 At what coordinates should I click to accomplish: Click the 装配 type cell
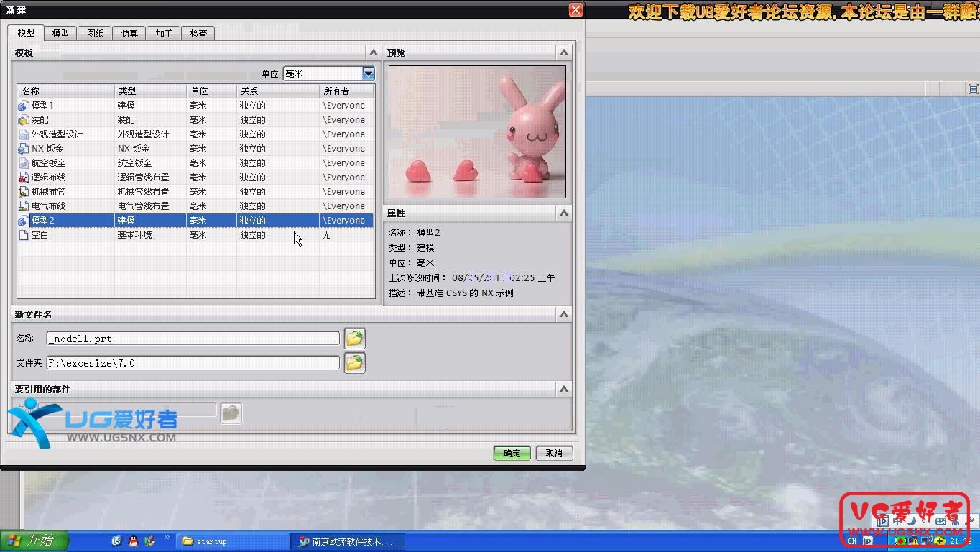point(151,120)
